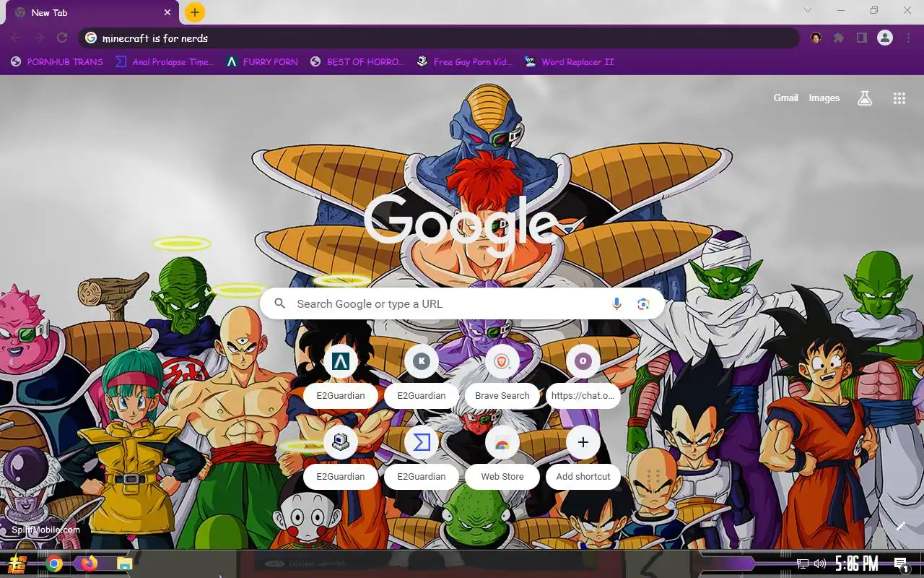This screenshot has height=578, width=924.
Task: Click the Google icon in the address bar
Action: pos(91,38)
